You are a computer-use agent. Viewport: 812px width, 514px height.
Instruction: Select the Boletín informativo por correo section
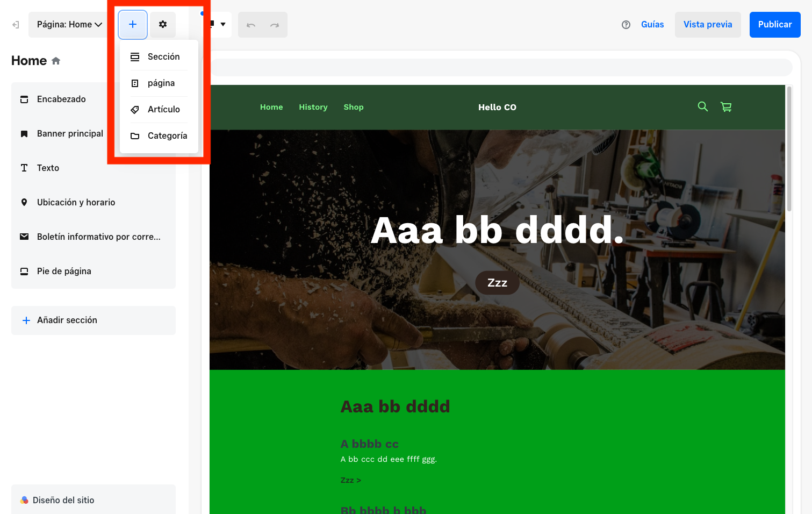[x=94, y=237]
